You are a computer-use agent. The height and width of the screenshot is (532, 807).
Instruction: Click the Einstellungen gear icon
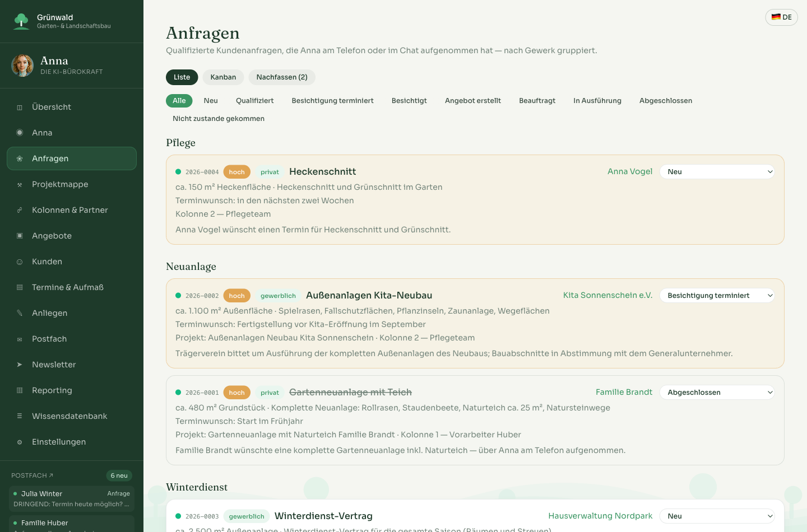click(x=20, y=442)
